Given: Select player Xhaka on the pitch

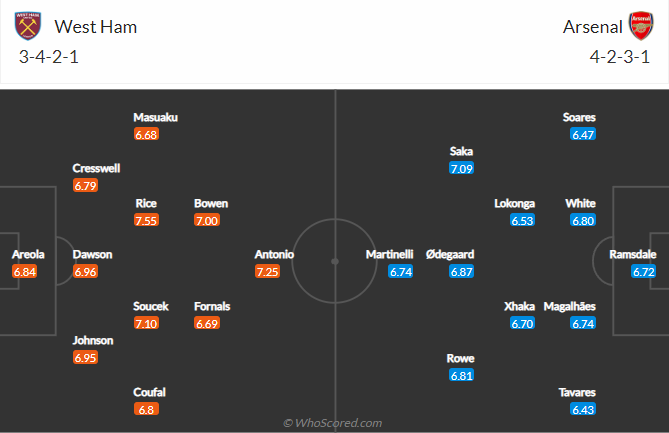Looking at the screenshot, I should 520,306.
